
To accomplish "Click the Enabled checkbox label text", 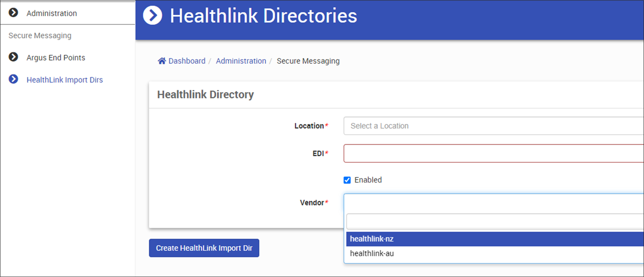I will pyautogui.click(x=368, y=180).
